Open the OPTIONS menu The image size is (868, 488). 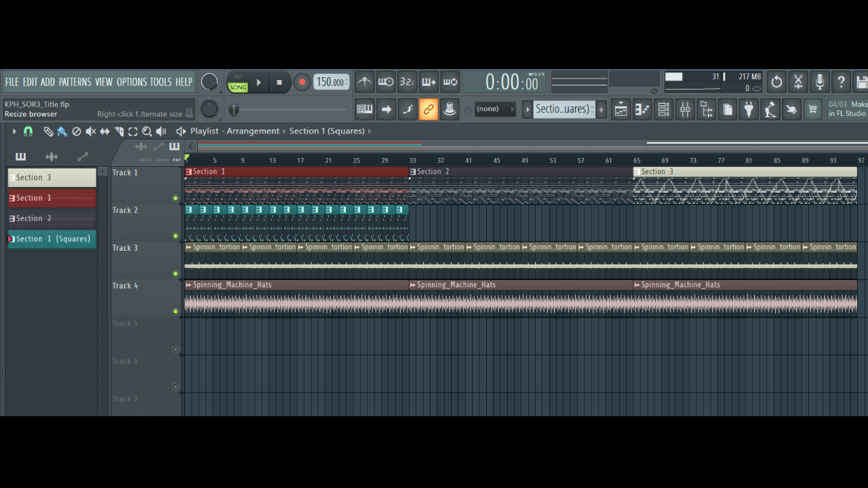click(x=132, y=82)
